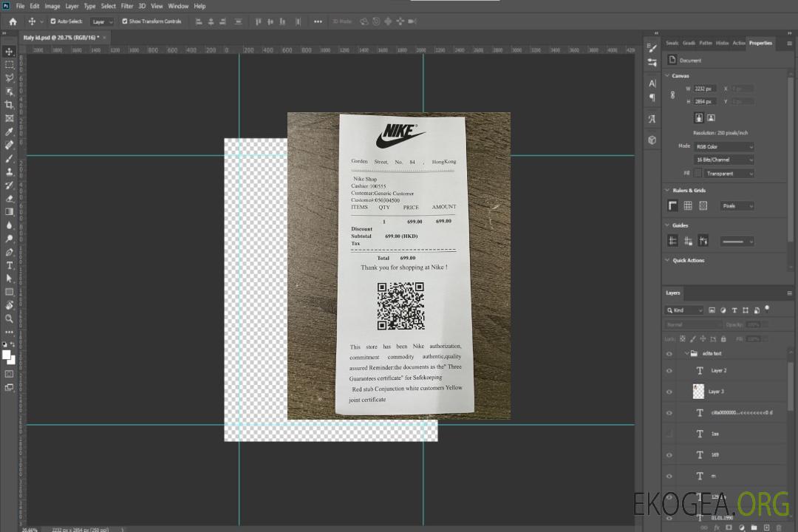
Task: Select the Rectangle shape tool
Action: pyautogui.click(x=9, y=292)
